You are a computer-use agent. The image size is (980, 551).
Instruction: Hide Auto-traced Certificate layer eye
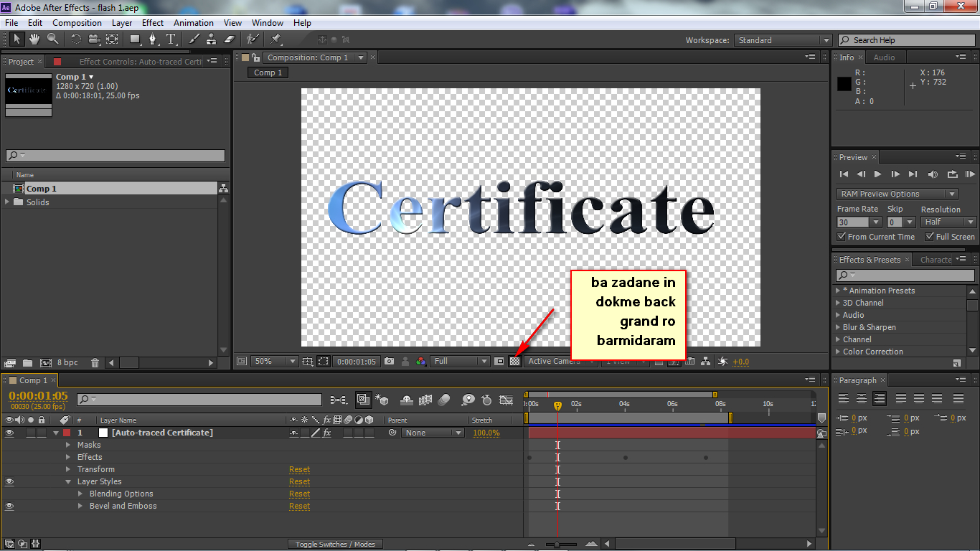[9, 433]
